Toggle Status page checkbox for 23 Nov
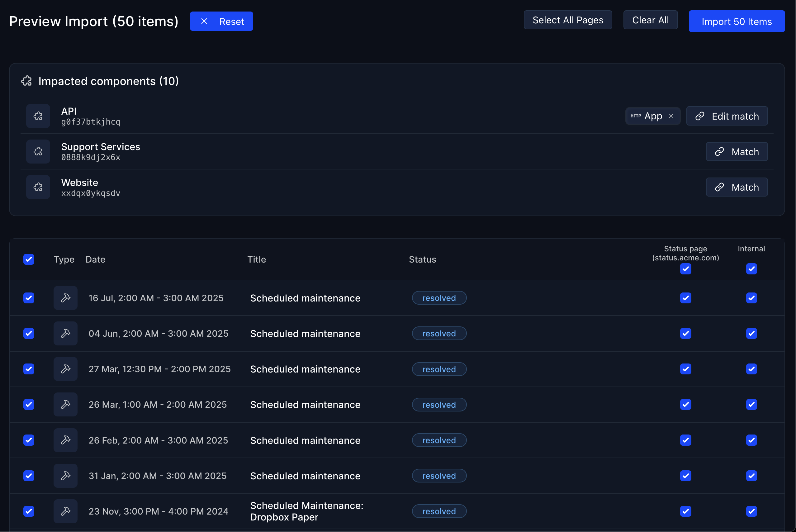The width and height of the screenshot is (796, 532). (x=685, y=511)
